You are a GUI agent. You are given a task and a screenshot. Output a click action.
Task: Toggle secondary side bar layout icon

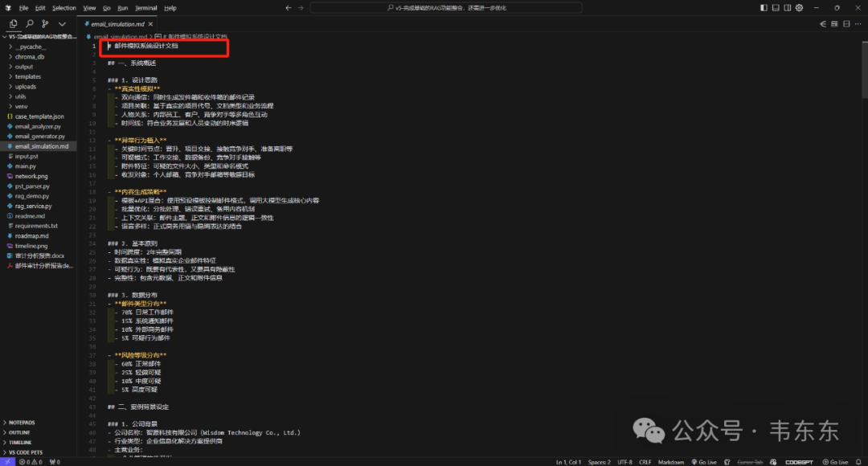(x=787, y=8)
